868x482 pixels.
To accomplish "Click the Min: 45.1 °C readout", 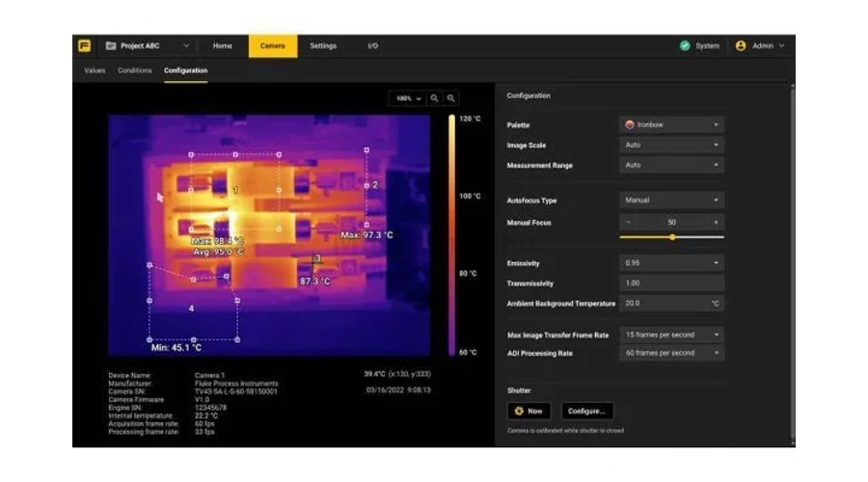I will (x=176, y=348).
